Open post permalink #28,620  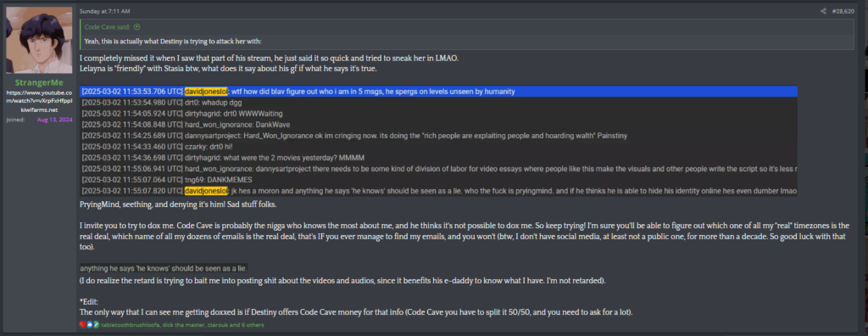click(843, 11)
